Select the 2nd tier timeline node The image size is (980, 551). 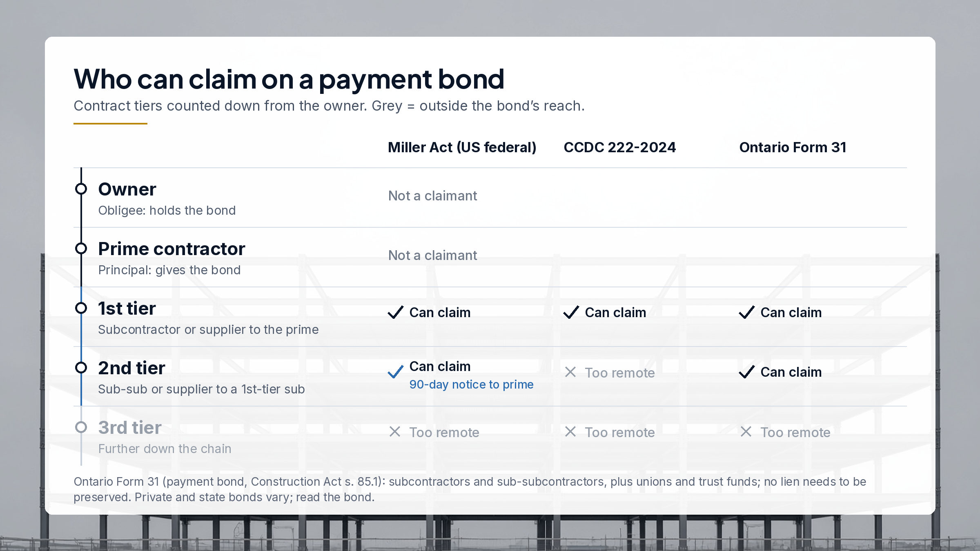point(81,368)
